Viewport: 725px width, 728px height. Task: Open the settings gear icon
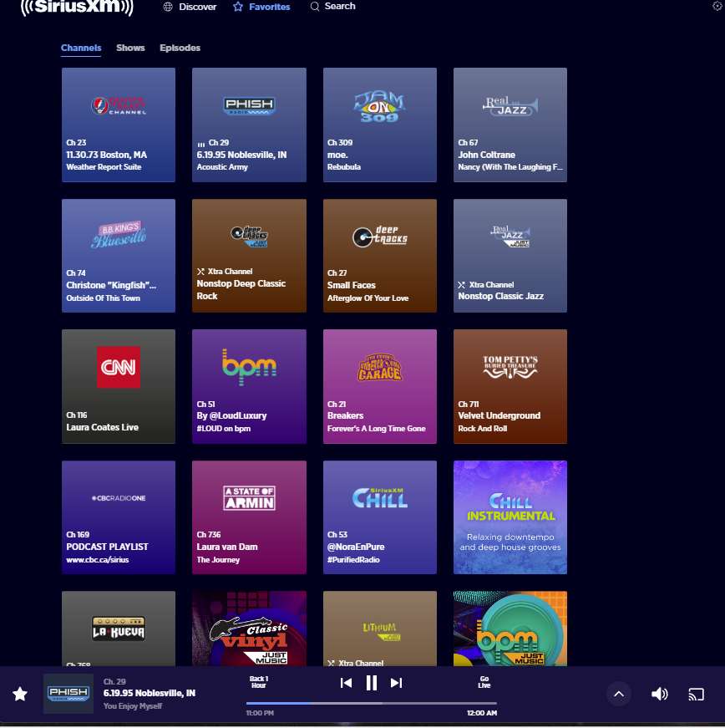click(717, 7)
